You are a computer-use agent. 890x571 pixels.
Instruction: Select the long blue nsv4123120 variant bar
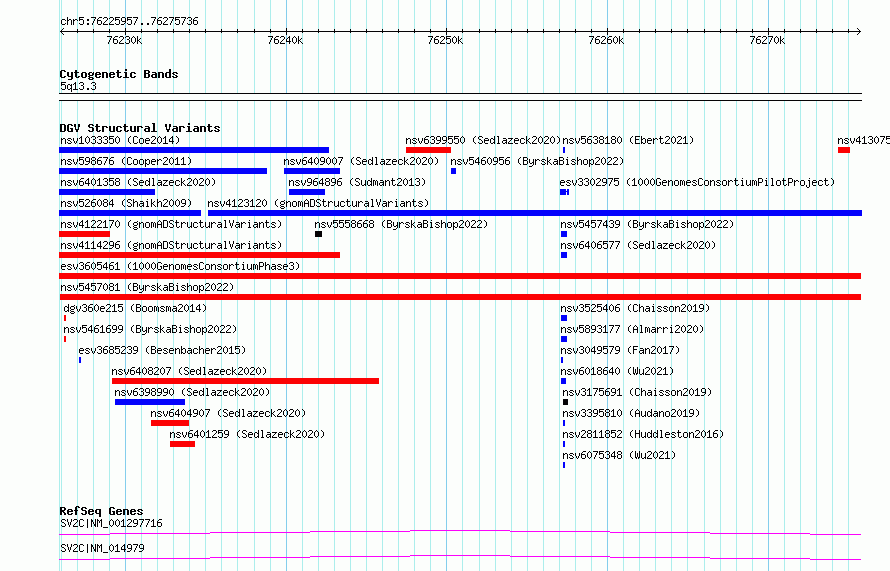click(535, 213)
